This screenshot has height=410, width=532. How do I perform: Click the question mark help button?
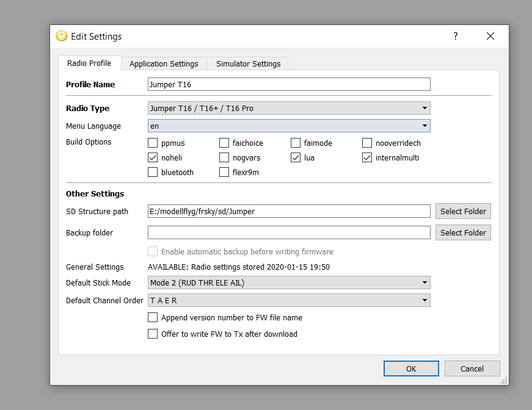(x=455, y=36)
